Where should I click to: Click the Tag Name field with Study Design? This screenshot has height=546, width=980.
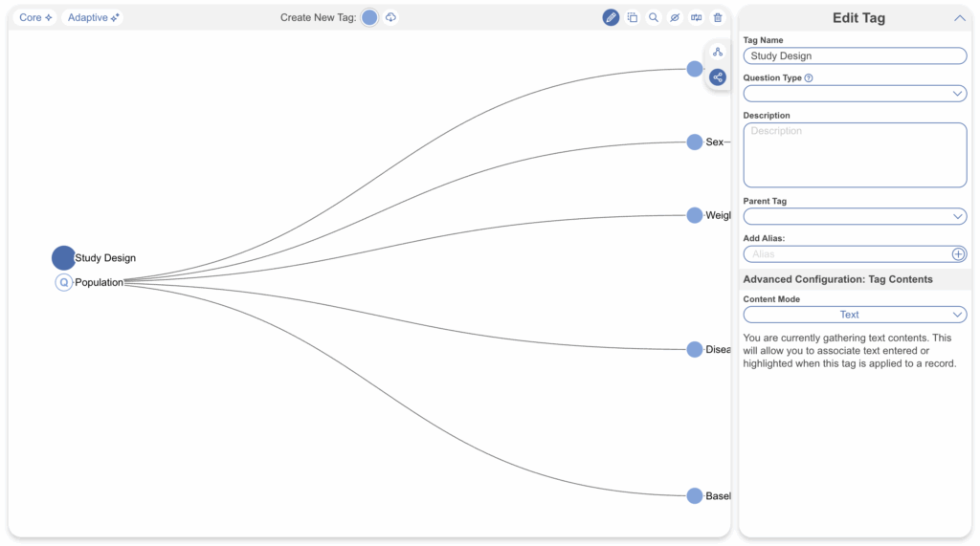click(x=855, y=56)
